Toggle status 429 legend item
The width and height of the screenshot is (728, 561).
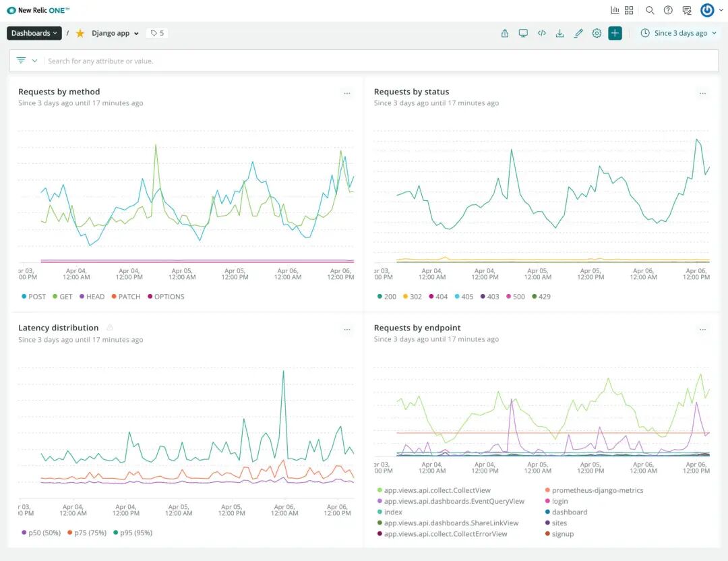541,296
